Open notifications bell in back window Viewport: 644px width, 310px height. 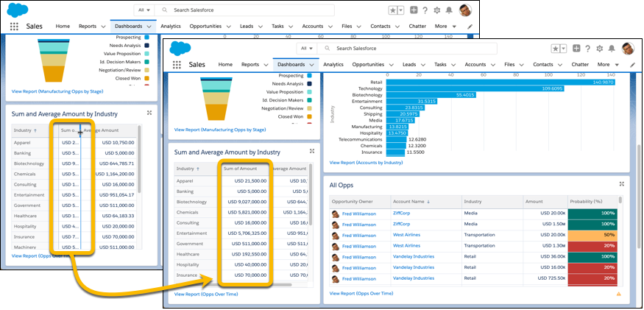(449, 10)
